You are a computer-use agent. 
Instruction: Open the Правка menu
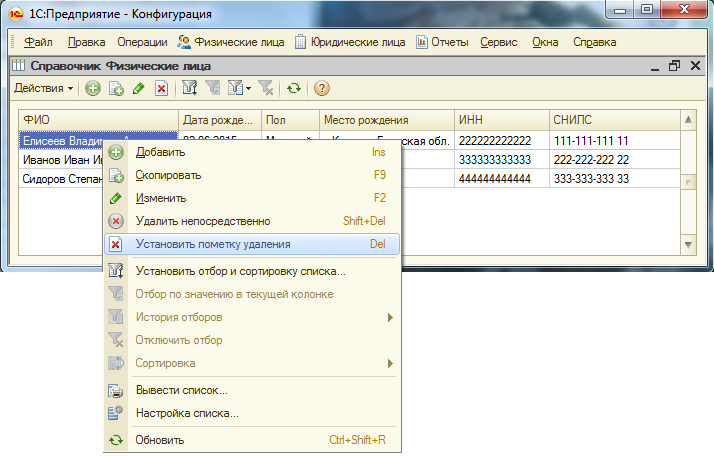(87, 42)
